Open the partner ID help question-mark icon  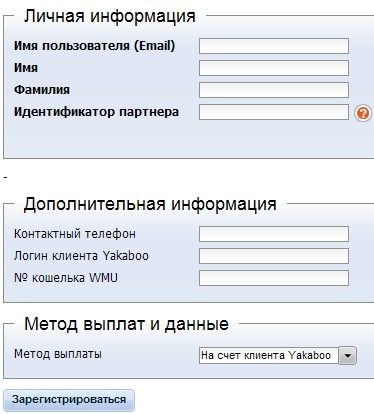363,113
